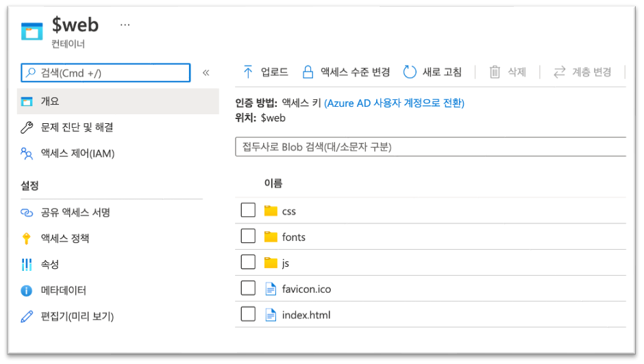
Task: Open favicon.ico blob name
Action: coord(306,289)
